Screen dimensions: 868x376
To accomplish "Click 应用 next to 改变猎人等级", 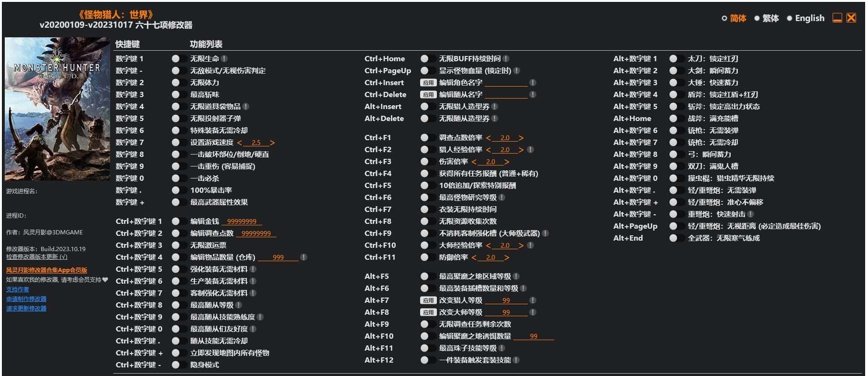I will [x=428, y=300].
